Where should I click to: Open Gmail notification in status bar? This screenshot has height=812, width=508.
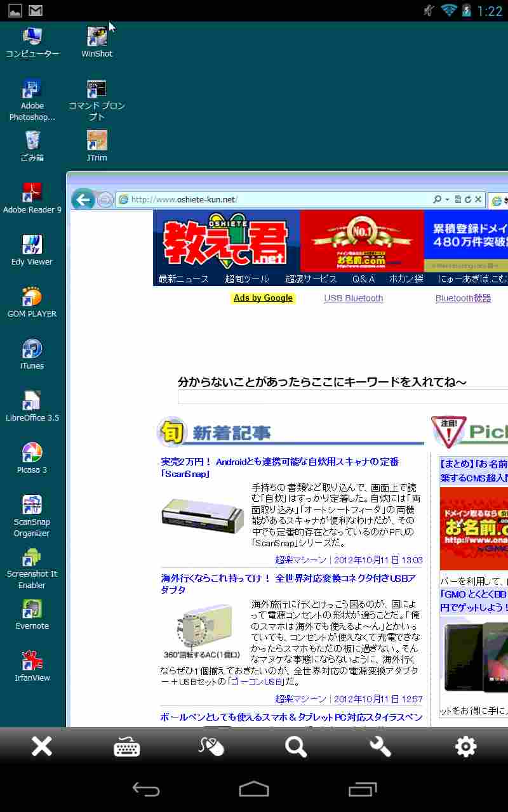point(36,11)
